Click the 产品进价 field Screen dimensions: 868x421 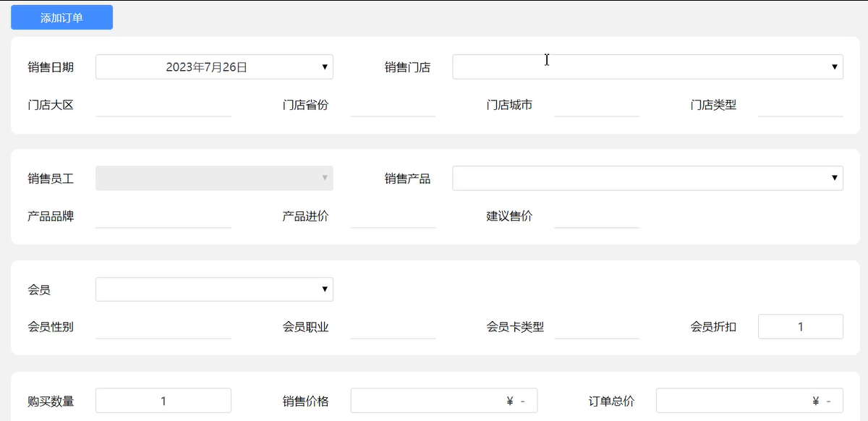tap(393, 216)
